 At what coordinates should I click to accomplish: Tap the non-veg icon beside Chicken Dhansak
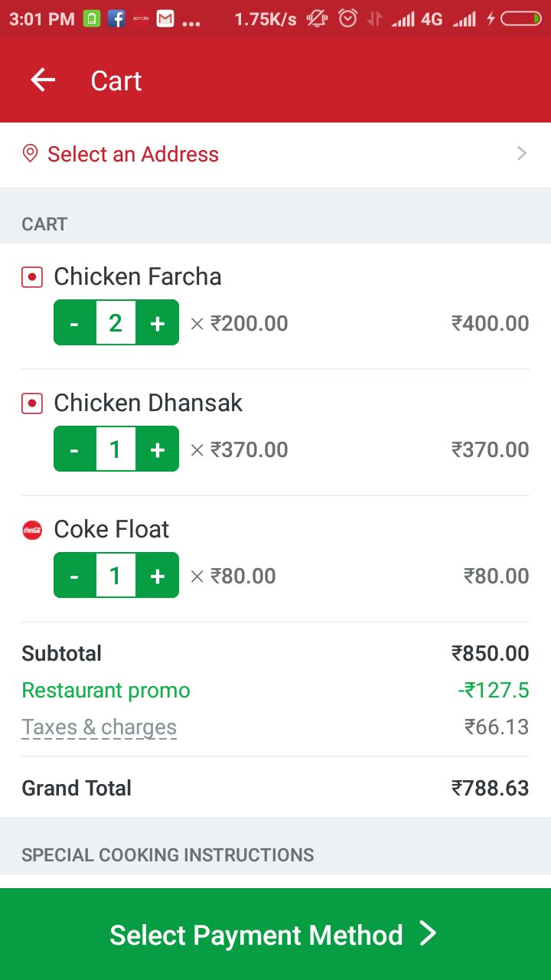(x=32, y=403)
